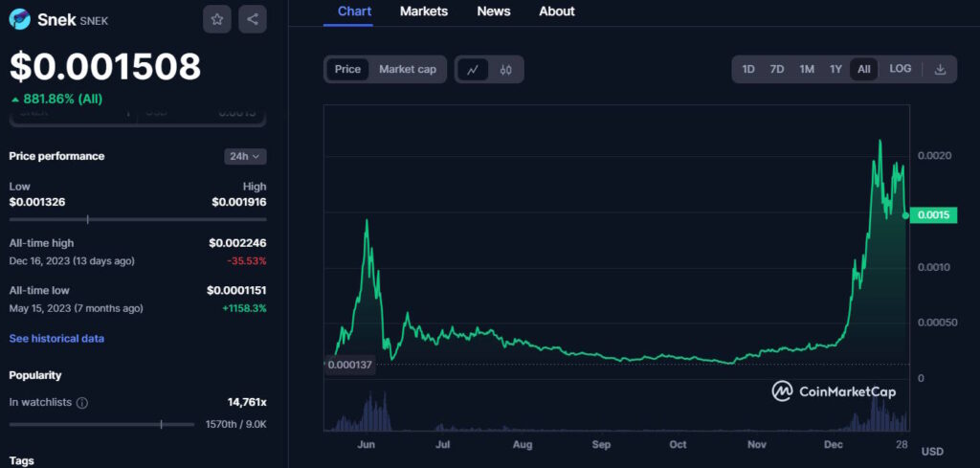Set chart range to 1Y
980x468 pixels.
point(835,69)
